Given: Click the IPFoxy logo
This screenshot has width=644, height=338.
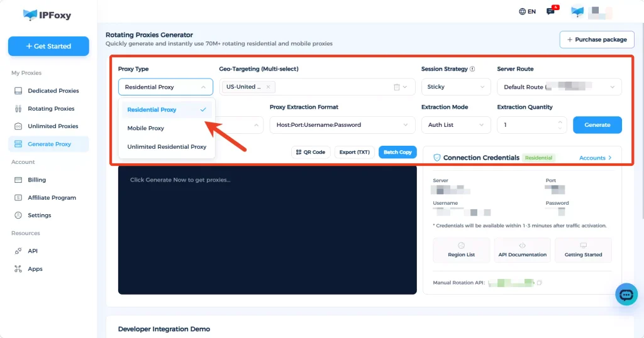Looking at the screenshot, I should (47, 15).
